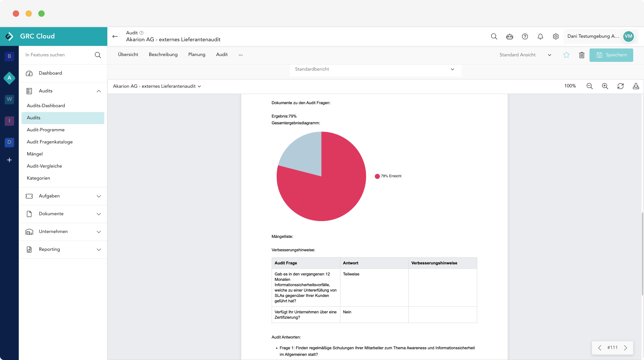
Task: Switch to the Planung tab
Action: click(x=197, y=54)
